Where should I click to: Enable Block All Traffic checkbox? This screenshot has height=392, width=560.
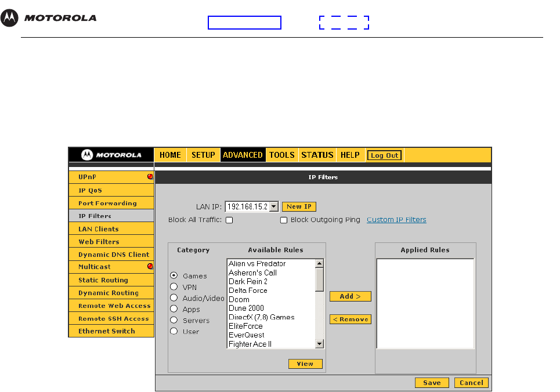pos(229,220)
